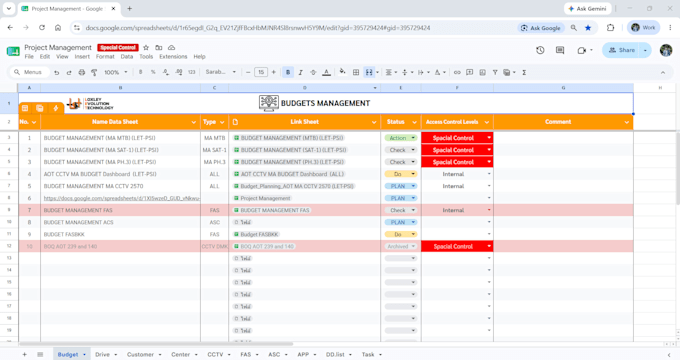Screen dimensions: 680x360
Task: Reload the browser page
Action: [42, 28]
